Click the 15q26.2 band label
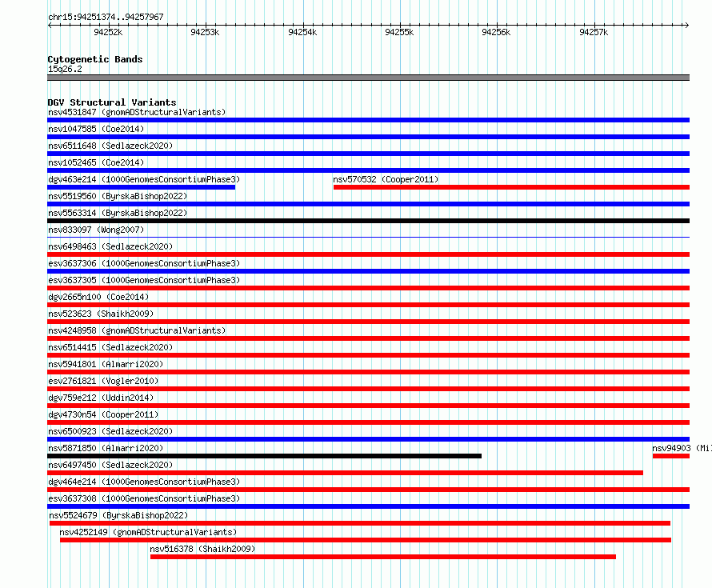The width and height of the screenshot is (712, 588). coord(65,69)
